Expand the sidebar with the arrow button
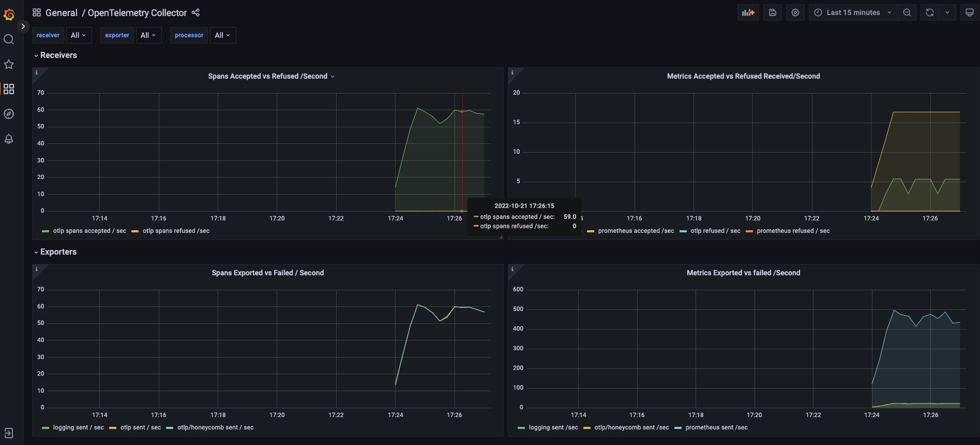 click(x=23, y=26)
